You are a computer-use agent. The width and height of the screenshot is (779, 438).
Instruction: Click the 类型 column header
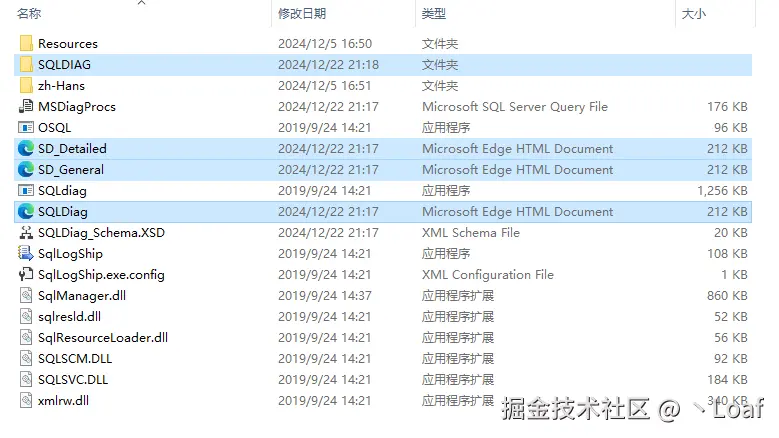(434, 14)
